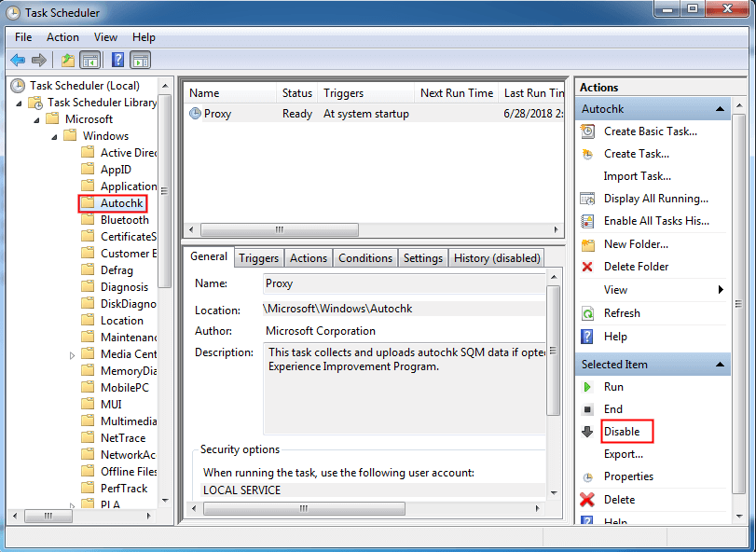Click the Name field containing Proxy
The image size is (756, 552).
404,283
